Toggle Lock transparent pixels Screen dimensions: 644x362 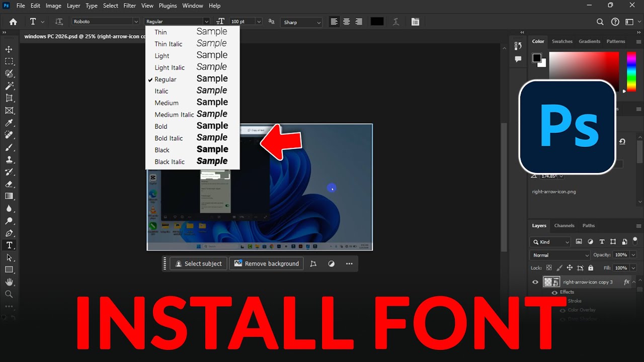549,268
